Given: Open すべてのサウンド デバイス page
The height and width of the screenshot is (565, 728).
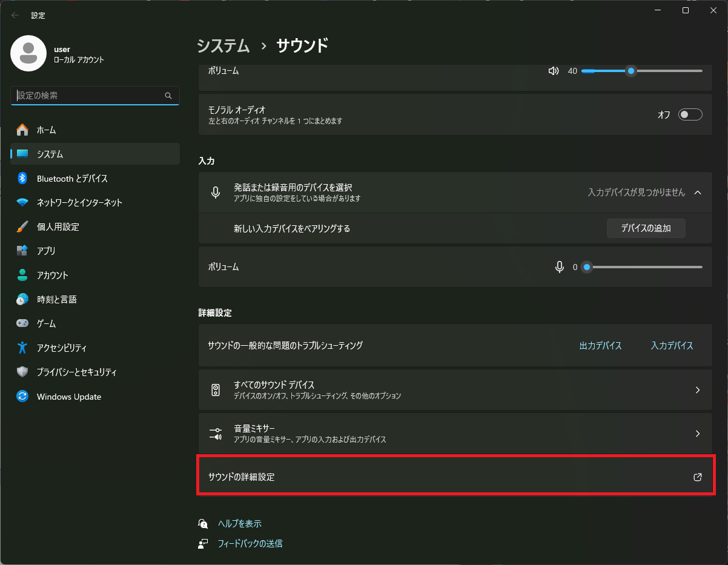Looking at the screenshot, I should [455, 389].
